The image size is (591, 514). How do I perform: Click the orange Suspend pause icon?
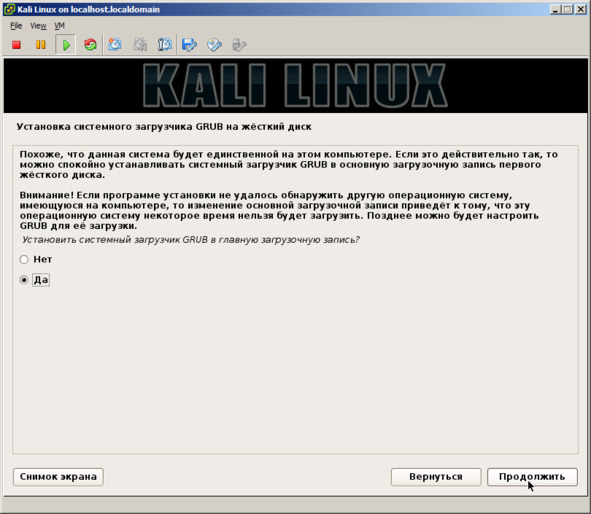coord(40,45)
